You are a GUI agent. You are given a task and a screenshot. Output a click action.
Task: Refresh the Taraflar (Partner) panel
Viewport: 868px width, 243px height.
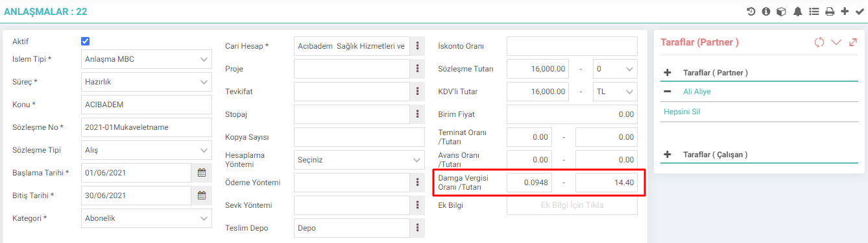(x=819, y=42)
